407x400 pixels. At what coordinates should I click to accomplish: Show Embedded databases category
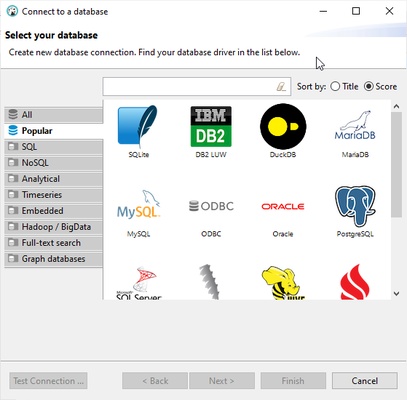click(54, 211)
